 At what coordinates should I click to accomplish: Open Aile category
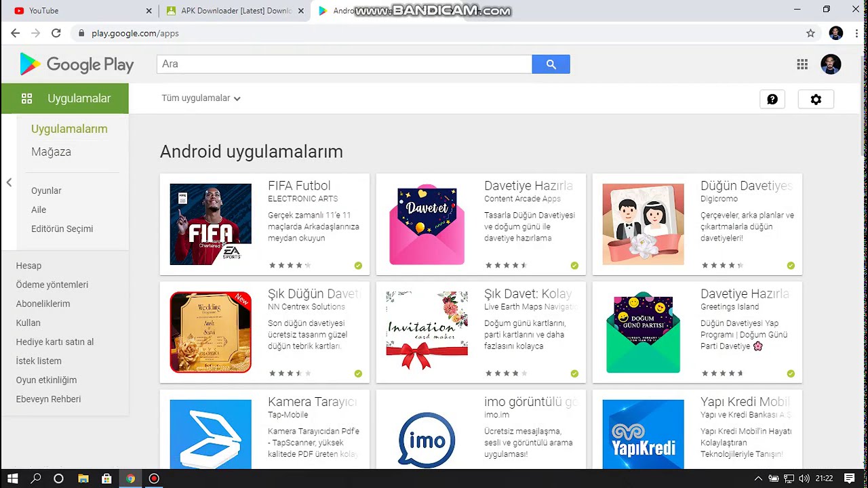[x=39, y=209]
